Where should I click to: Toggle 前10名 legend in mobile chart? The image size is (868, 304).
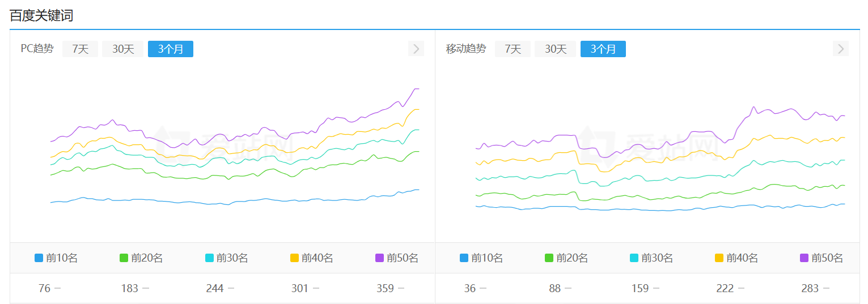point(481,258)
